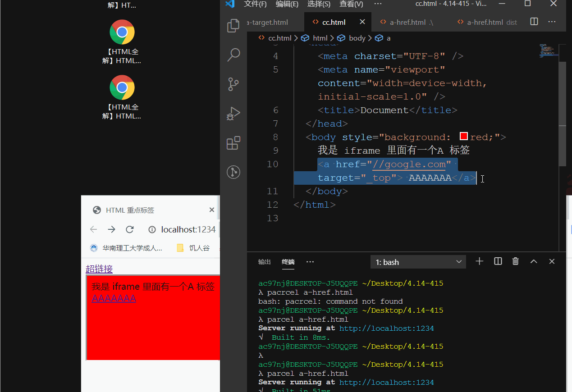The width and height of the screenshot is (572, 392).
Task: Click the a element in breadcrumb
Action: pos(389,38)
